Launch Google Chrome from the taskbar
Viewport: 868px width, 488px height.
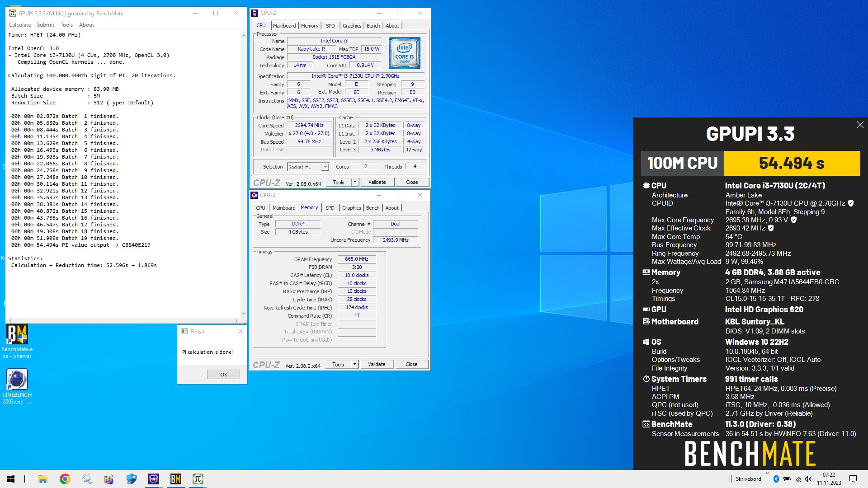pos(65,479)
